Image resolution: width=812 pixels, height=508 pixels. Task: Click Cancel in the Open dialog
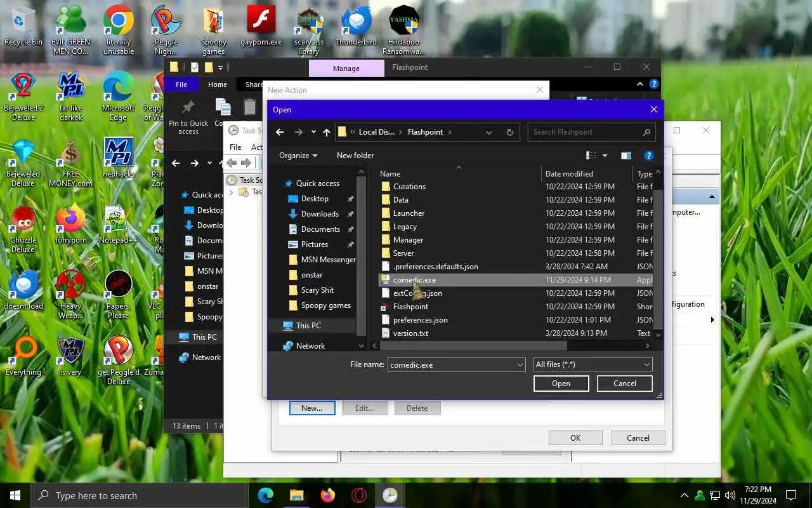[625, 384]
